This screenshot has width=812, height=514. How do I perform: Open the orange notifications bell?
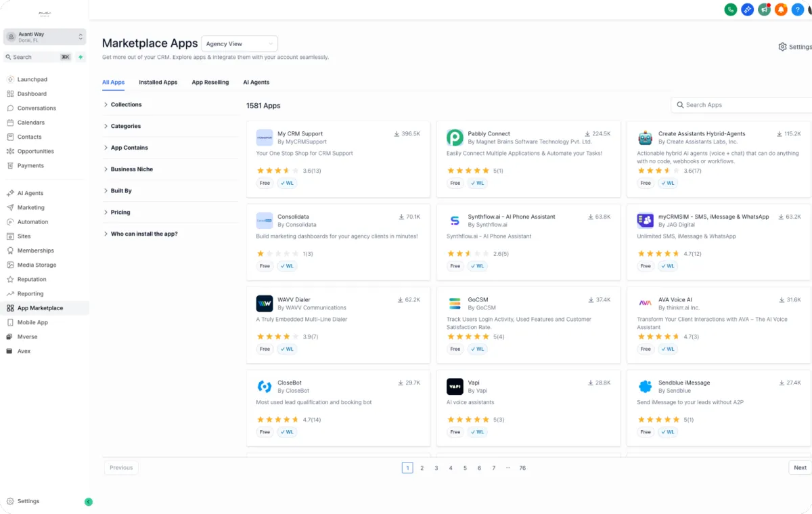pos(781,9)
